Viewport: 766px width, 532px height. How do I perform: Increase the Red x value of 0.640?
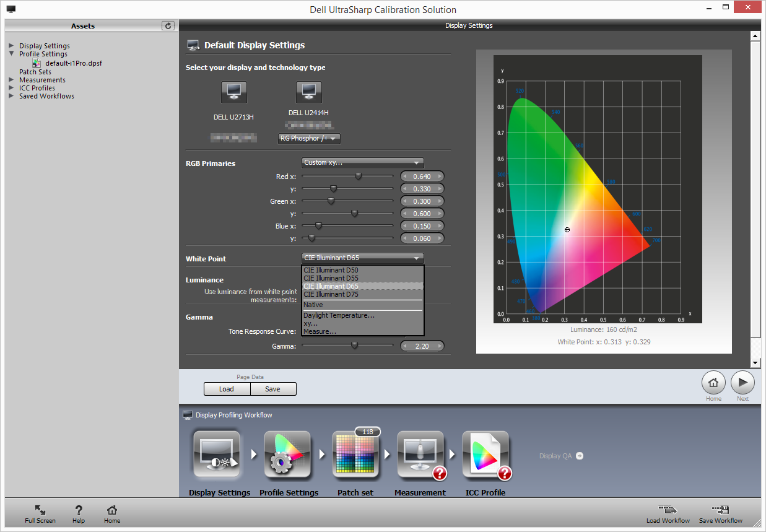click(440, 177)
